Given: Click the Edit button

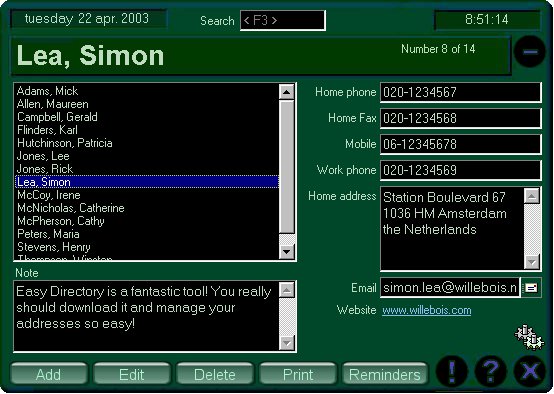Looking at the screenshot, I should tap(132, 374).
